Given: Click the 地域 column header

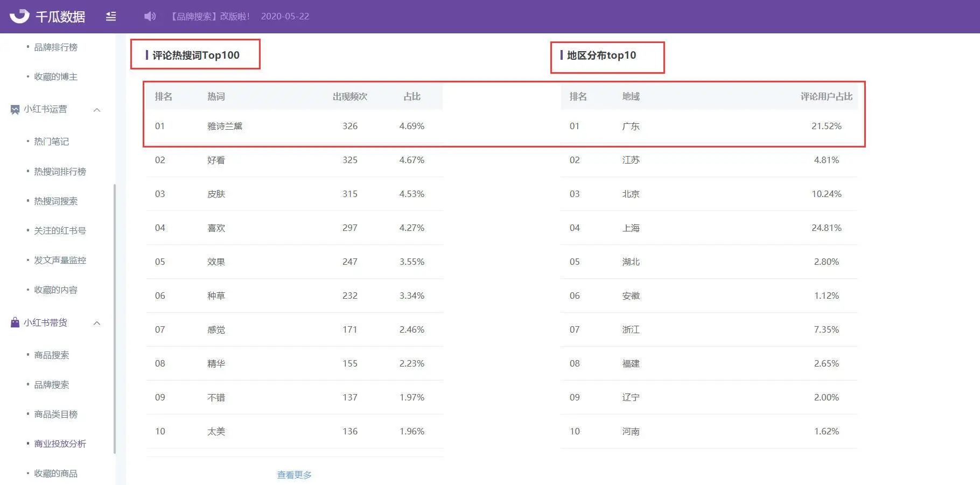Looking at the screenshot, I should (x=631, y=96).
